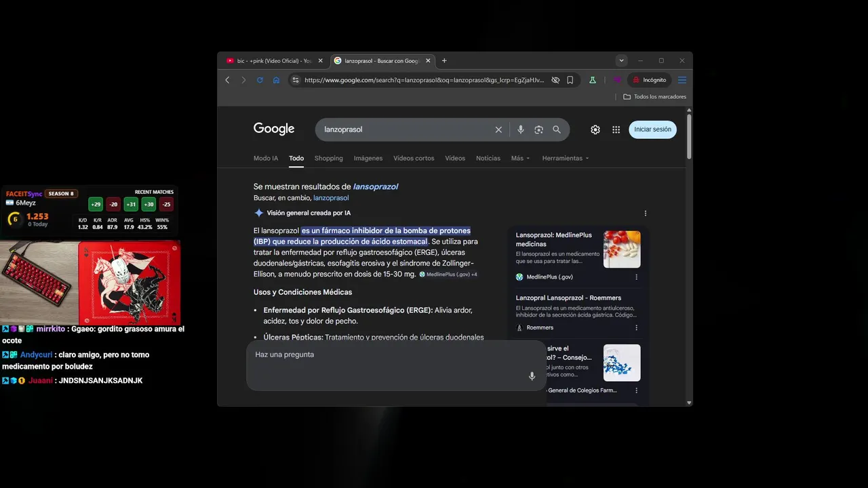
Task: Click the address bar URL
Action: [425, 80]
